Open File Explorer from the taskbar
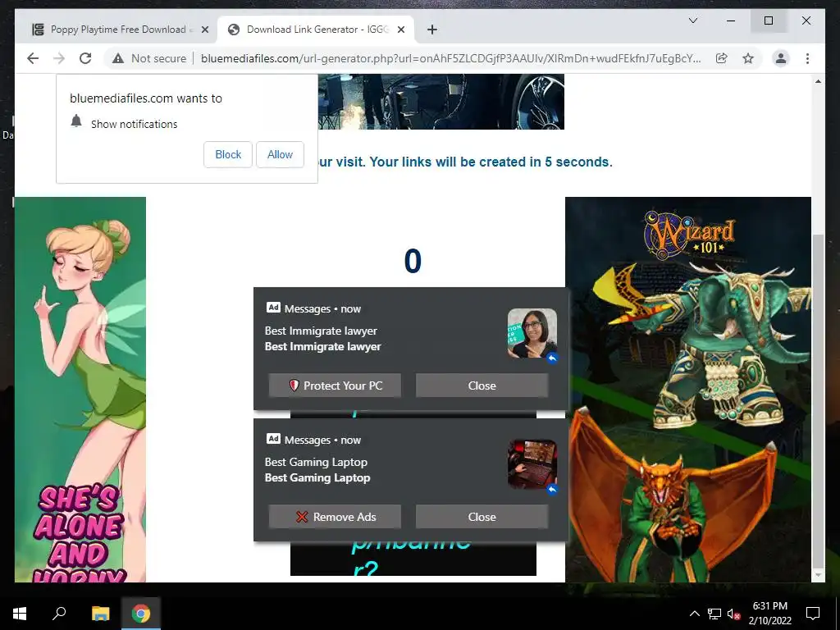 pos(101,614)
